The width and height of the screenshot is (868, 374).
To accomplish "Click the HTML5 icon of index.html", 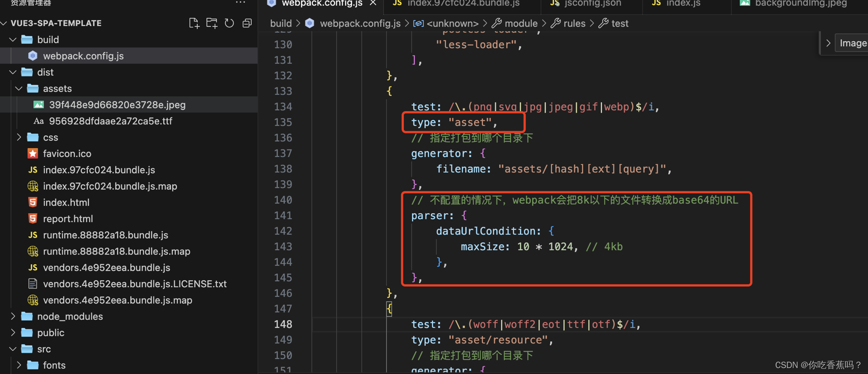I will point(32,203).
